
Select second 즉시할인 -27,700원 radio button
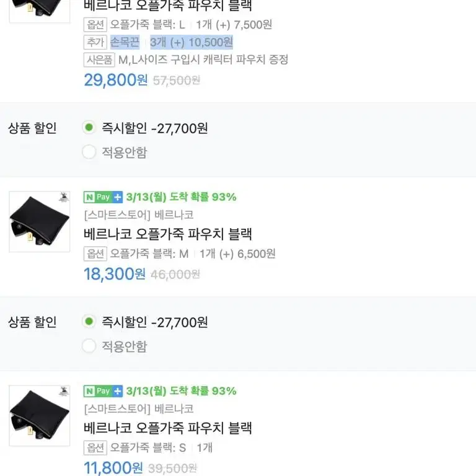coord(89,322)
